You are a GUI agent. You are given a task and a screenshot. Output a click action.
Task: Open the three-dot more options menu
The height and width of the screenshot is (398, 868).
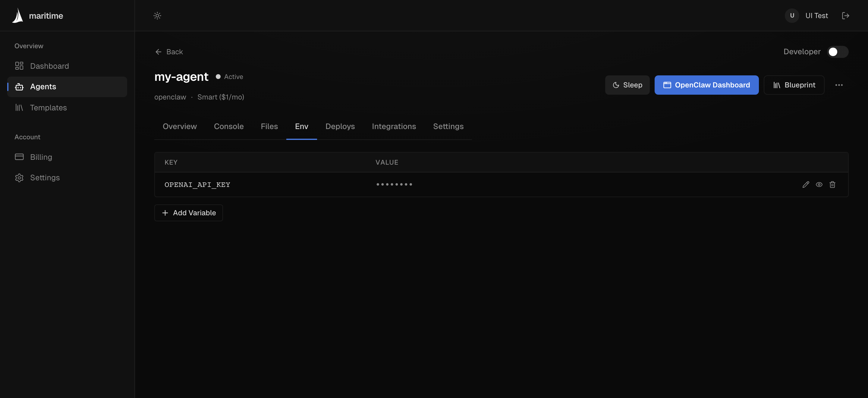839,85
